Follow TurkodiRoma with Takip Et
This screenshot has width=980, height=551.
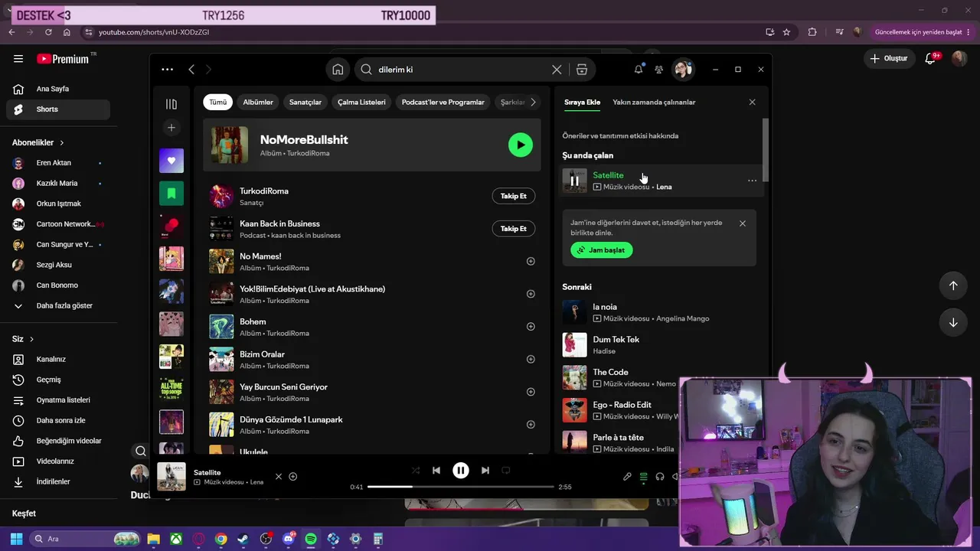513,196
